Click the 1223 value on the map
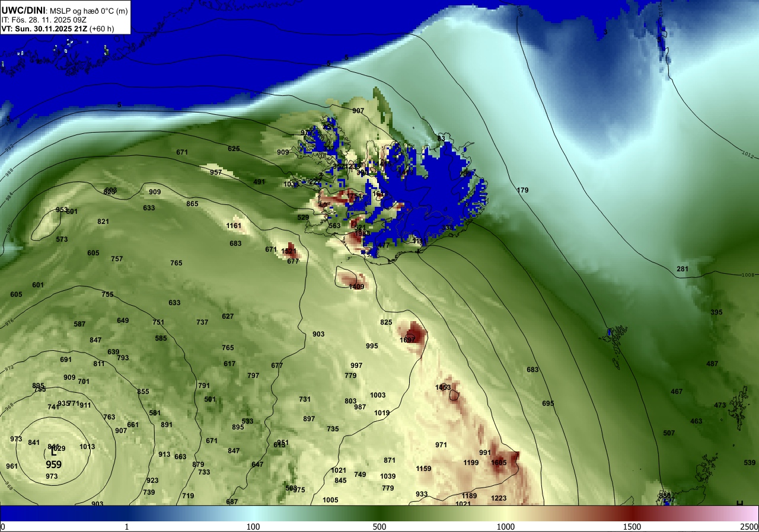This screenshot has height=532, width=759. pos(499,498)
